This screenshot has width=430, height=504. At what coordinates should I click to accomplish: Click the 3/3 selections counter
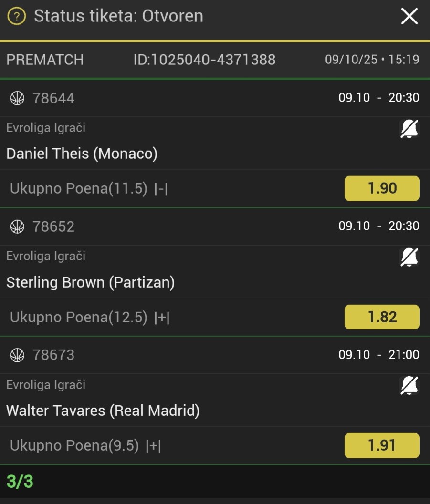coord(20,482)
